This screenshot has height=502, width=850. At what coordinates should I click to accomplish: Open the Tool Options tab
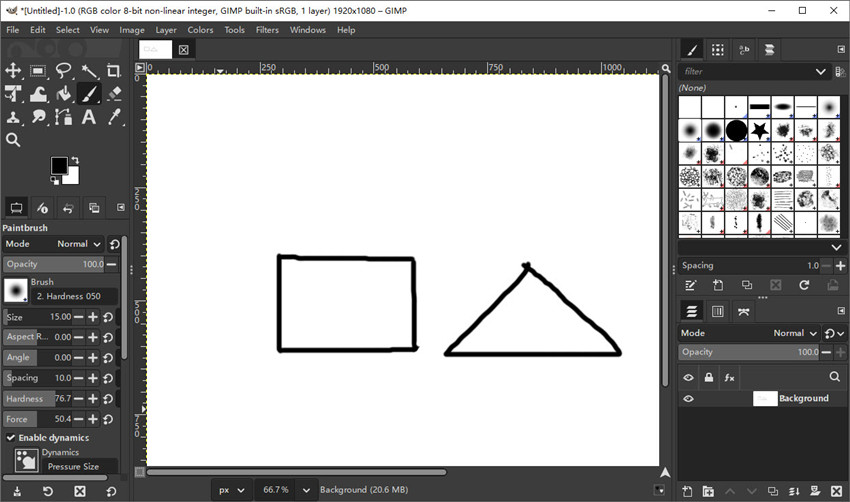click(16, 208)
